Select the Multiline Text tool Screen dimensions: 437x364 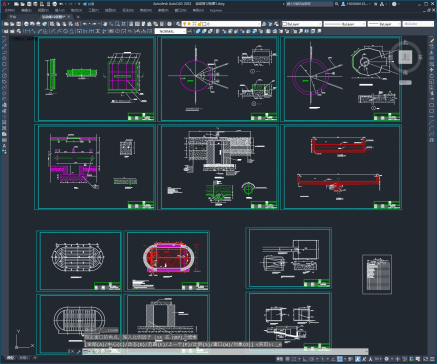4,146
